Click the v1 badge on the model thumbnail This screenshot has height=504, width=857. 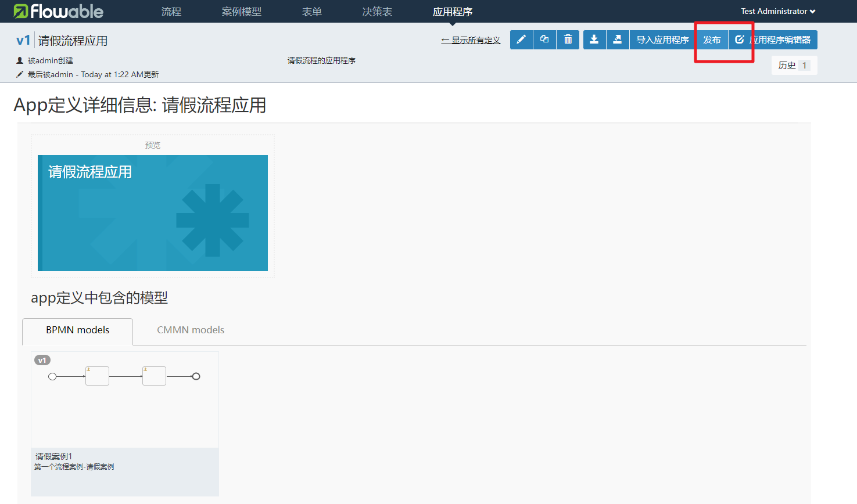[x=42, y=360]
